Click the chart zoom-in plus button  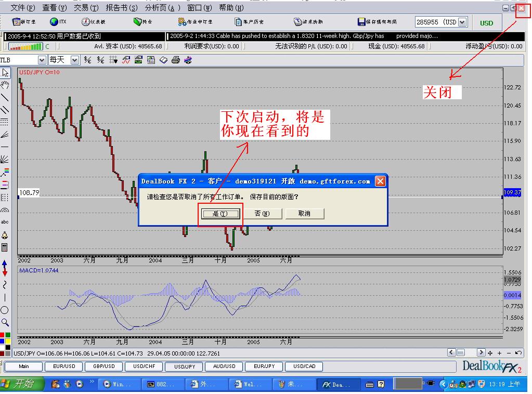tap(499, 353)
